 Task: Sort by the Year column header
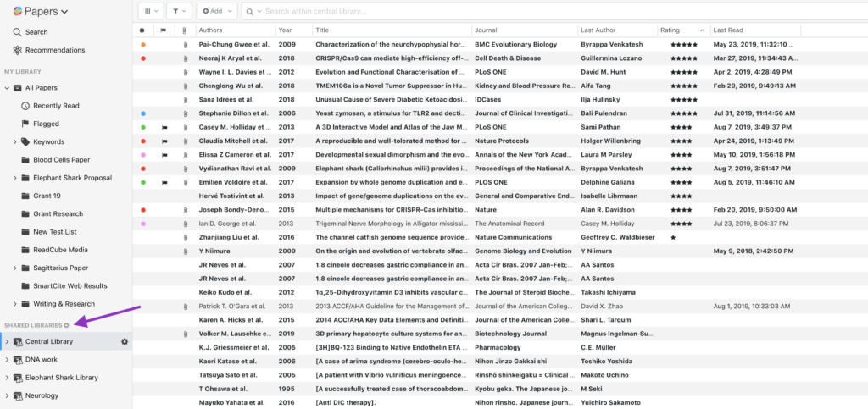(x=285, y=30)
